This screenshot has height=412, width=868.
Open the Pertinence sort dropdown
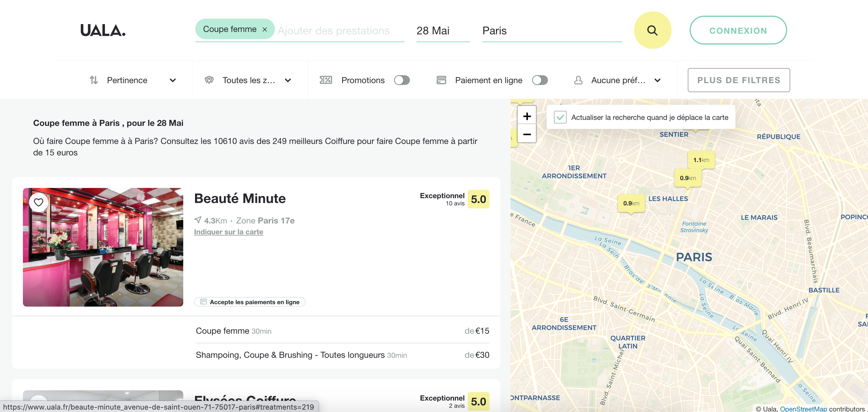point(132,80)
